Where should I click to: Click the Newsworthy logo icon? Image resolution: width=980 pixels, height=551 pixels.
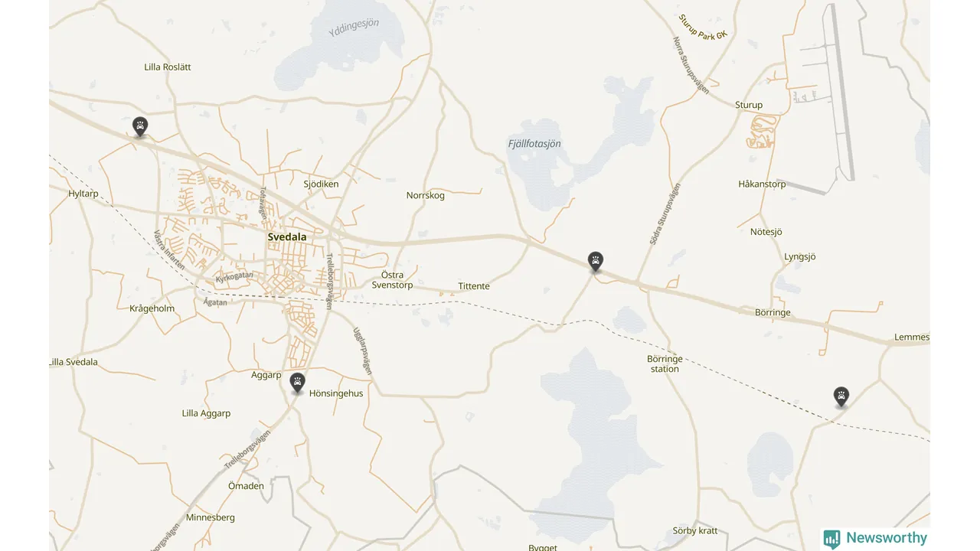point(831,539)
